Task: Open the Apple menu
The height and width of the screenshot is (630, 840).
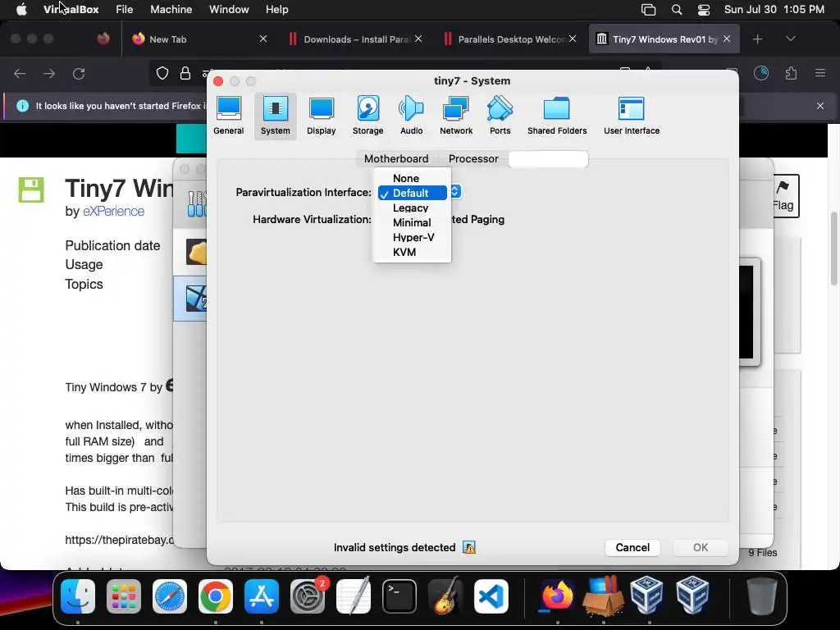Action: 21,10
